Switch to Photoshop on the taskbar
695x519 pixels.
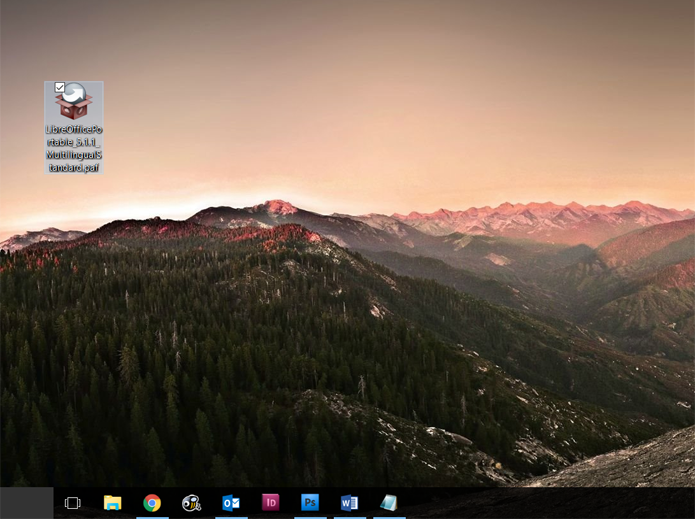(310, 503)
